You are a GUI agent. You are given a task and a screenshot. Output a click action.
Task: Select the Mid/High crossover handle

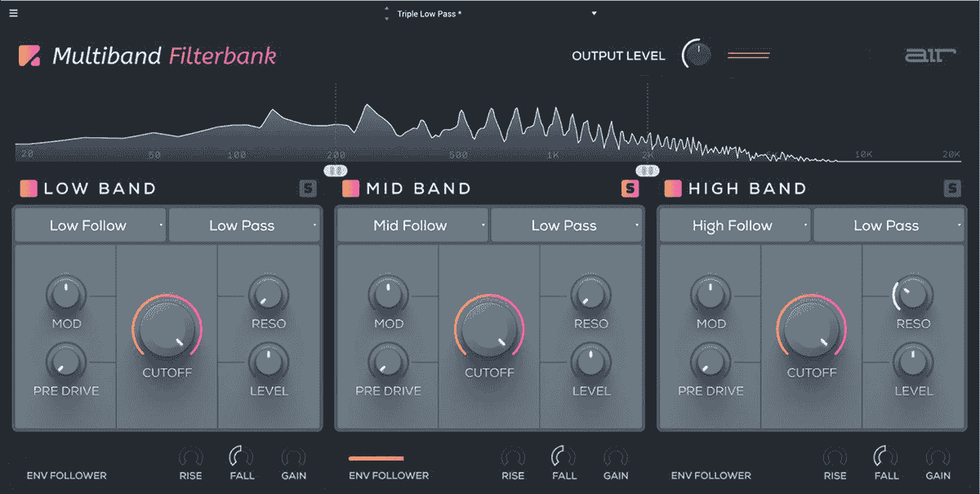(649, 171)
